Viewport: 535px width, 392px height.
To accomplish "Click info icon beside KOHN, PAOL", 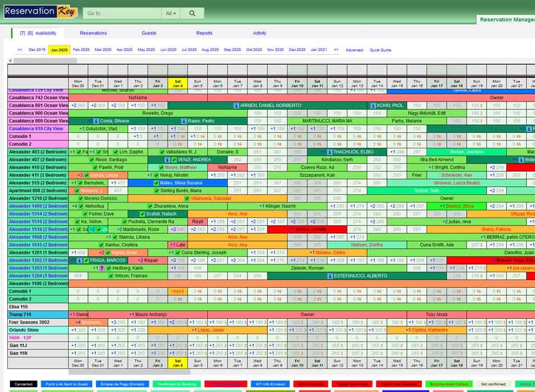I will 374,105.
